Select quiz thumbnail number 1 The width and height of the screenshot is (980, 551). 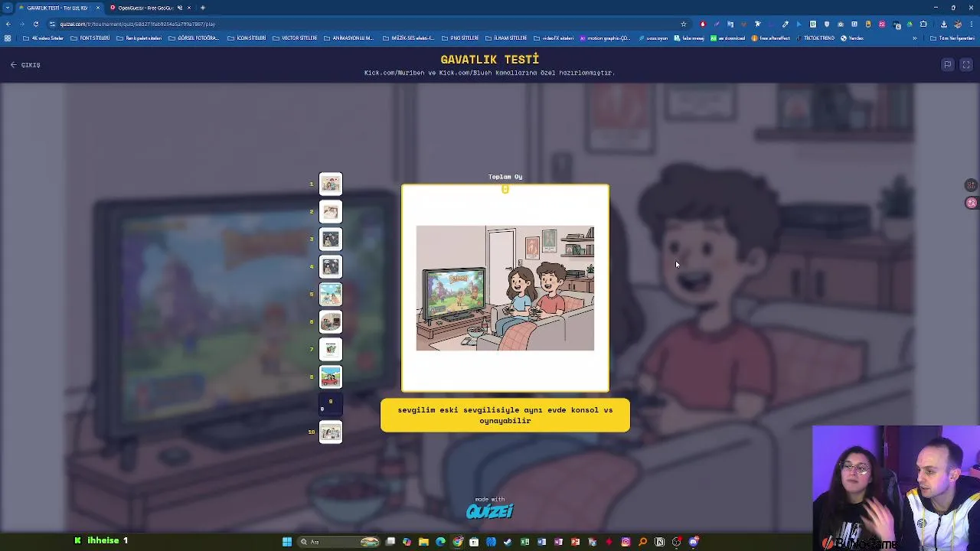(331, 184)
